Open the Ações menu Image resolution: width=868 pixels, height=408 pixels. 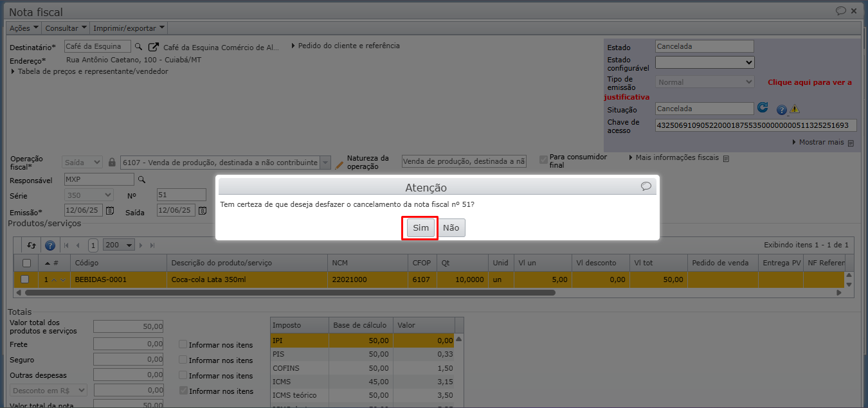pyautogui.click(x=24, y=28)
